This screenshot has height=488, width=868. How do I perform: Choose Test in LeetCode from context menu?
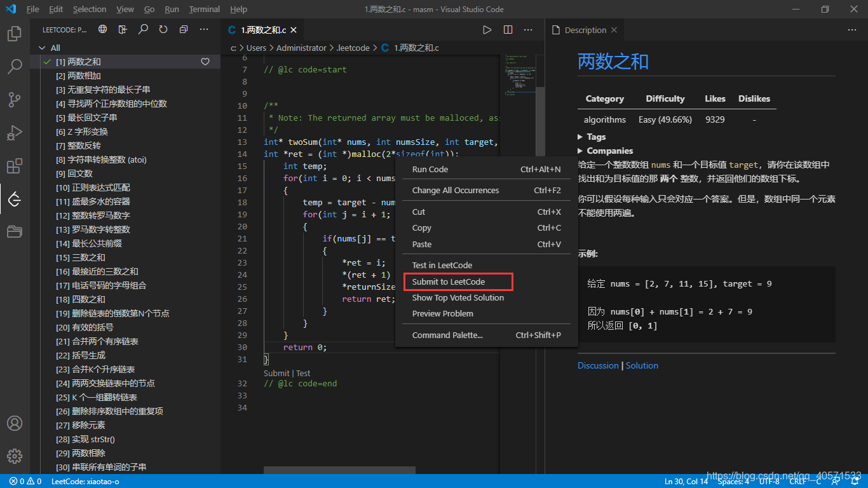click(486, 265)
